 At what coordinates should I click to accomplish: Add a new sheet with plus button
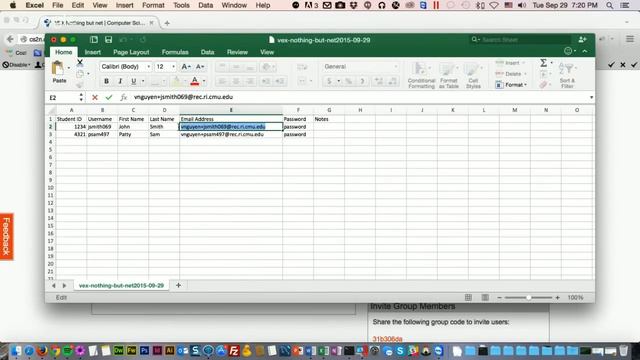(178, 285)
